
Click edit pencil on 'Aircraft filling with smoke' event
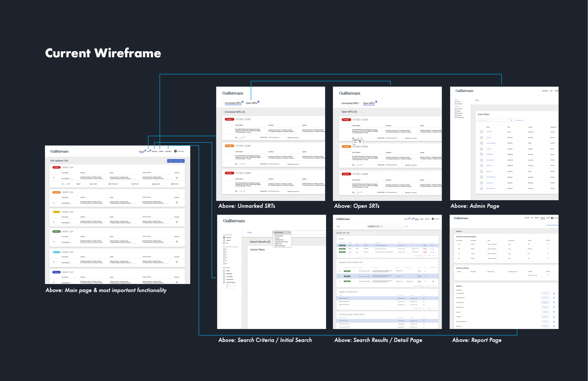(431, 249)
